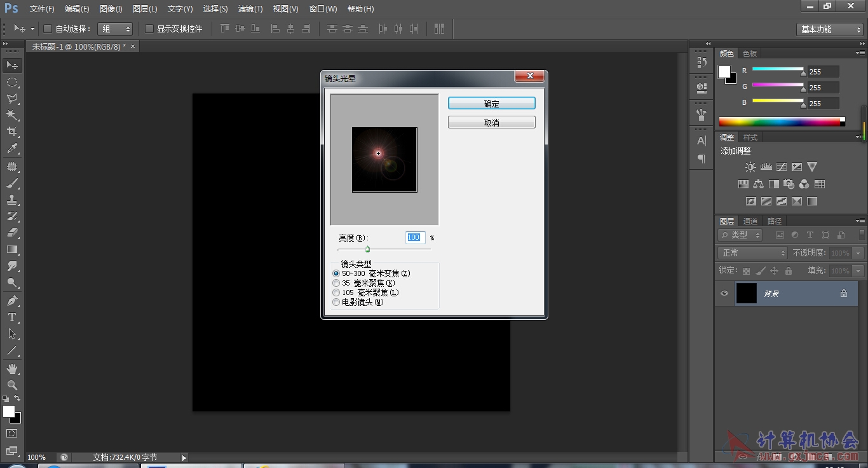Select the Healing Brush tool
The height and width of the screenshot is (468, 868).
pos(12,167)
